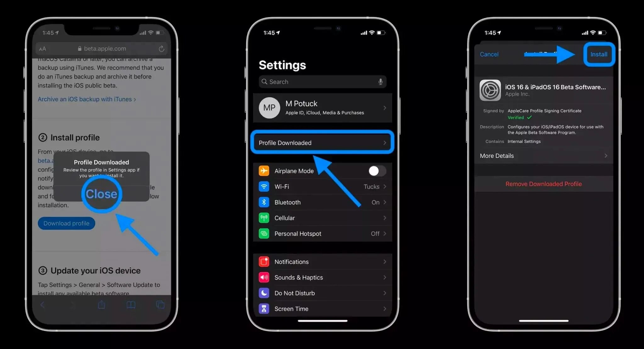Tap the Personal Hotspot settings row
This screenshot has height=349, width=644.
(322, 233)
